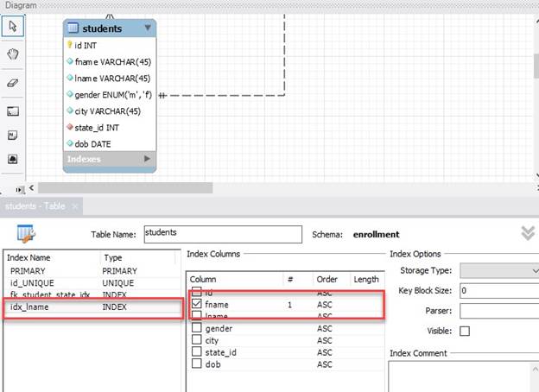The height and width of the screenshot is (392, 539).
Task: Select the id_UNIQUE index row
Action: (x=92, y=283)
